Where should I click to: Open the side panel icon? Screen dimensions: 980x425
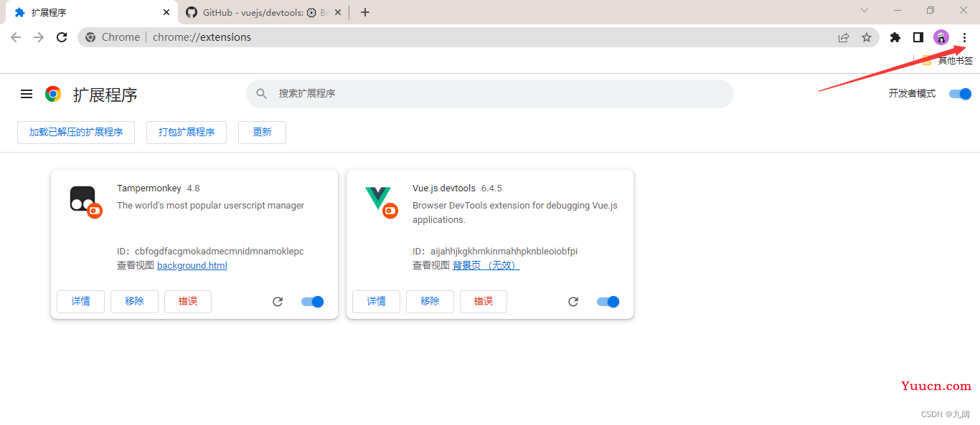[918, 37]
